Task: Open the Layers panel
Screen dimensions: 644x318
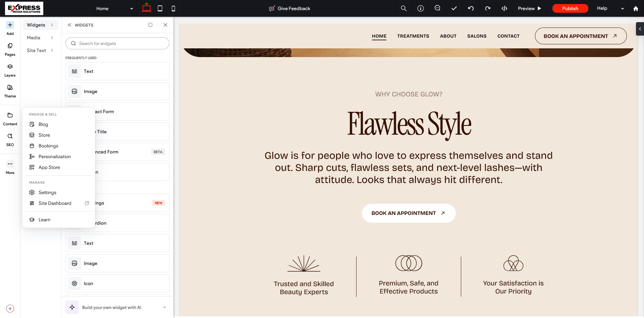Action: [10, 70]
